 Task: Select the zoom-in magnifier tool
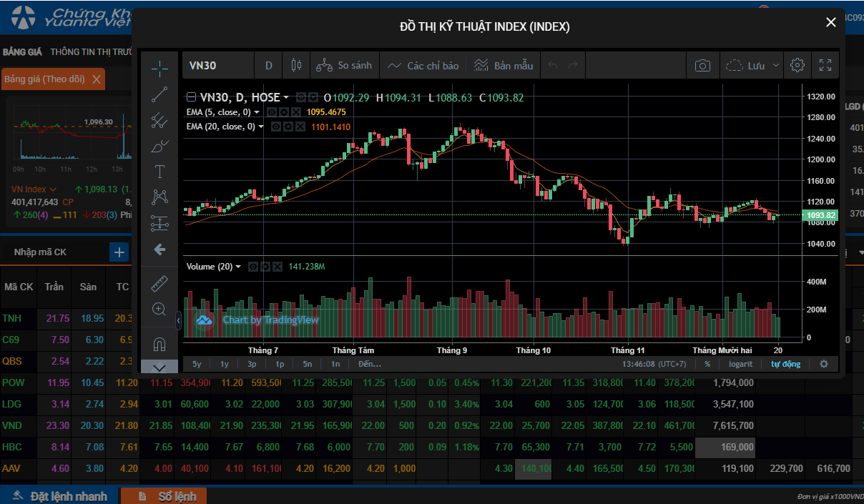click(x=159, y=310)
